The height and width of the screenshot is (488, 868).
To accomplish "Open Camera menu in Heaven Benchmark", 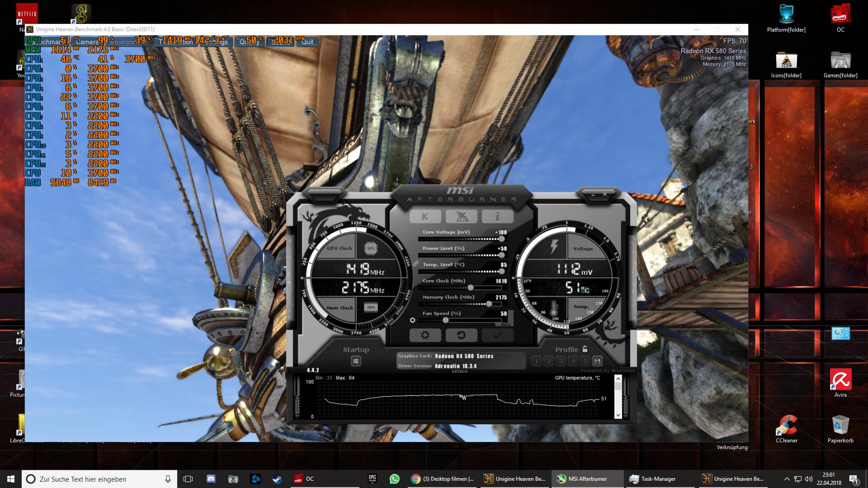I will pyautogui.click(x=86, y=42).
